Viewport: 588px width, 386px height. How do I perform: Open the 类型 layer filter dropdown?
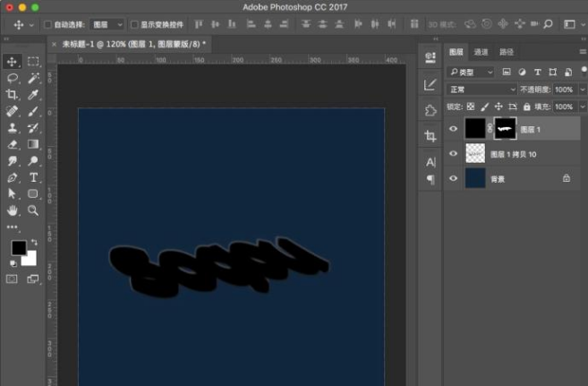pyautogui.click(x=472, y=72)
